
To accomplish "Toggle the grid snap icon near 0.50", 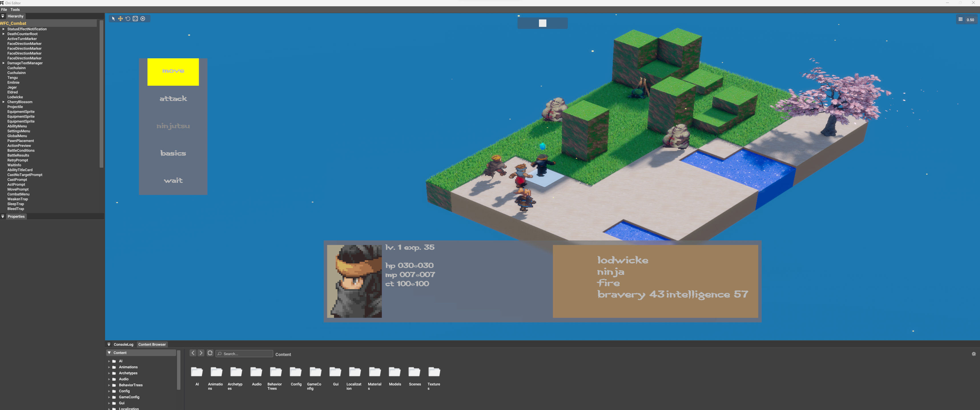I will 961,19.
